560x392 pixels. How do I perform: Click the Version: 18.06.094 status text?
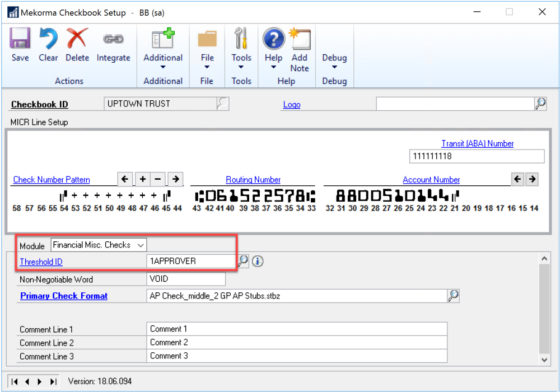point(100,381)
